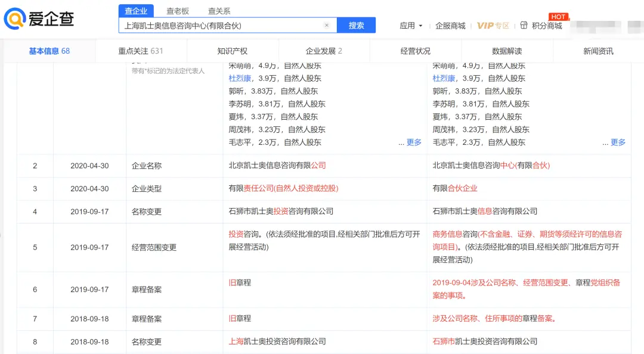Click the 2019-09-17 date in row 5
Screen dimensions: 644x354
(89, 247)
